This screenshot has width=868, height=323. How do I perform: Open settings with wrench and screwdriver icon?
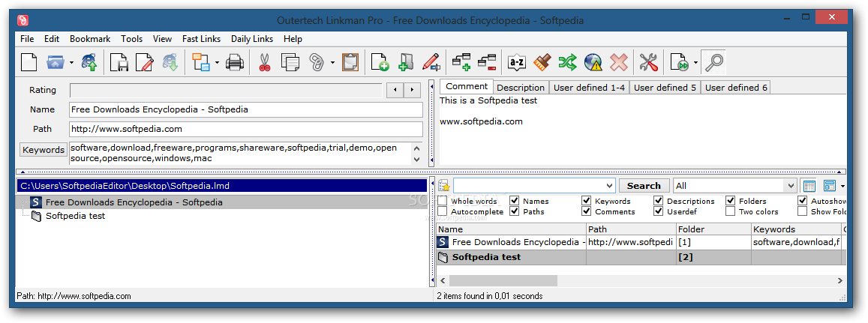click(x=648, y=62)
